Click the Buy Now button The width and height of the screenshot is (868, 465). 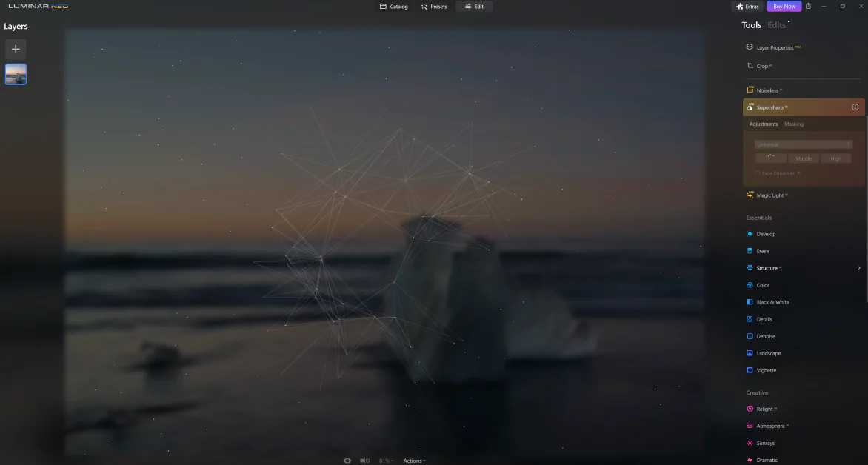(784, 7)
